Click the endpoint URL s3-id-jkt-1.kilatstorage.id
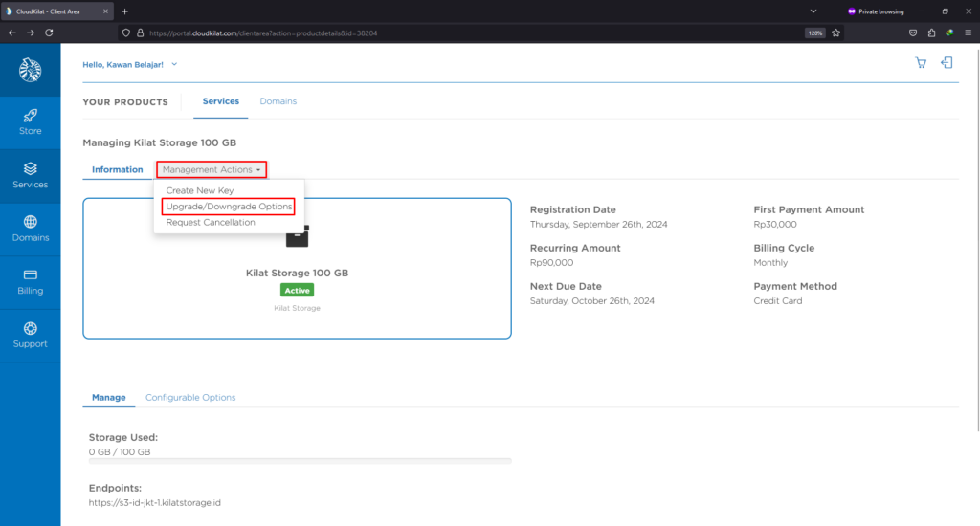Viewport: 980px width, 526px height. click(154, 502)
